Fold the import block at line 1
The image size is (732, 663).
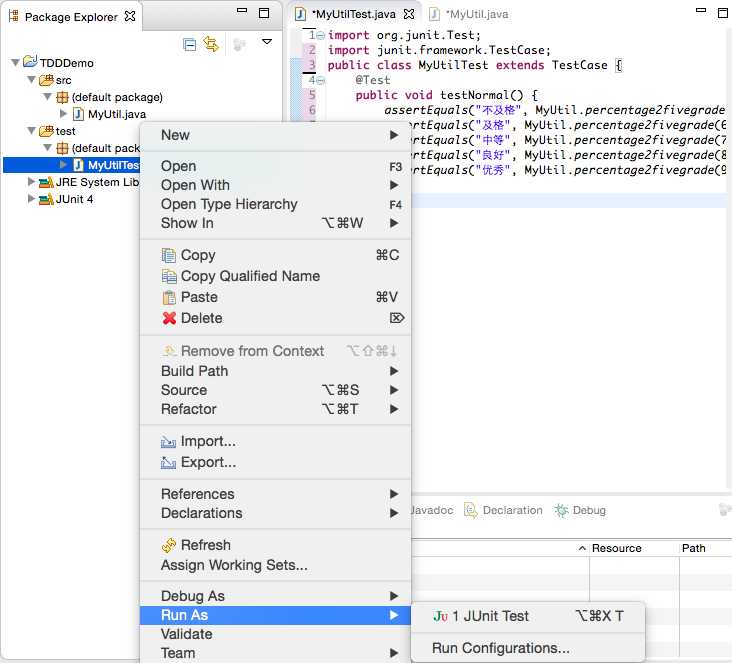(x=319, y=35)
